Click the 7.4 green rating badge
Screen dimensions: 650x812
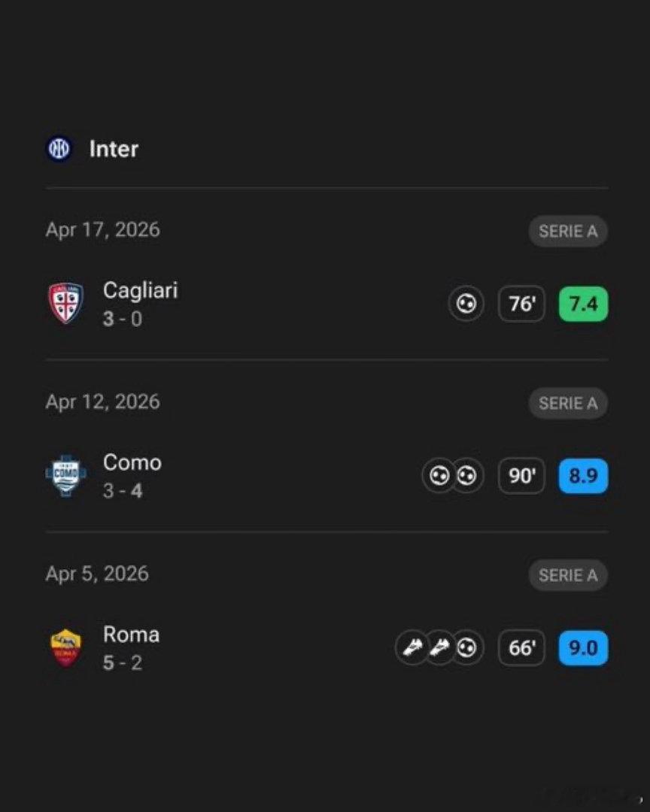(583, 304)
